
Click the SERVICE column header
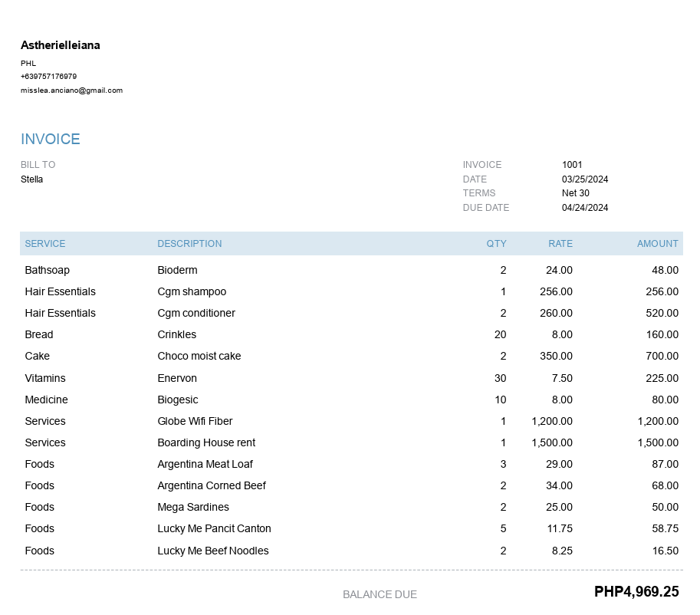click(x=45, y=244)
